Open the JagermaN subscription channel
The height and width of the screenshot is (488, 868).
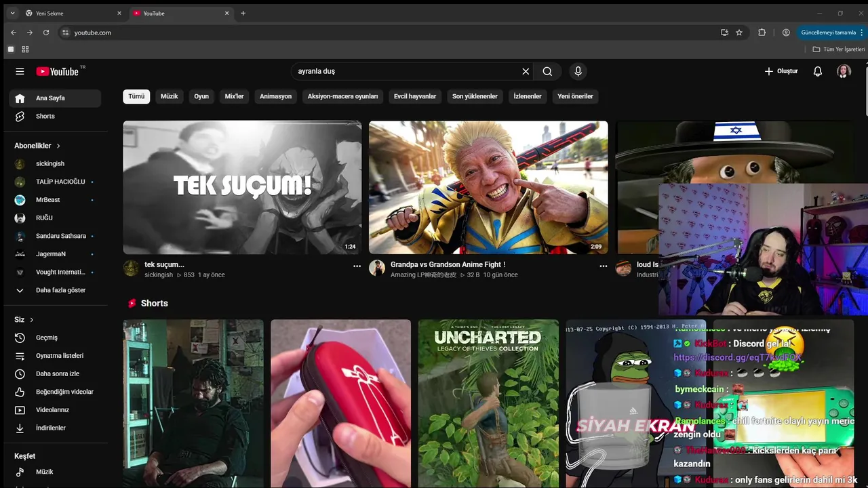55,254
